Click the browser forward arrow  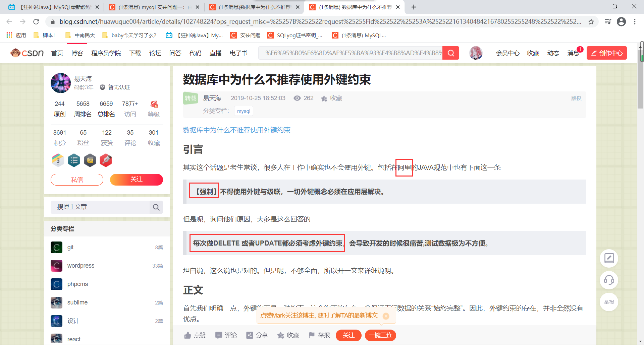tap(23, 22)
